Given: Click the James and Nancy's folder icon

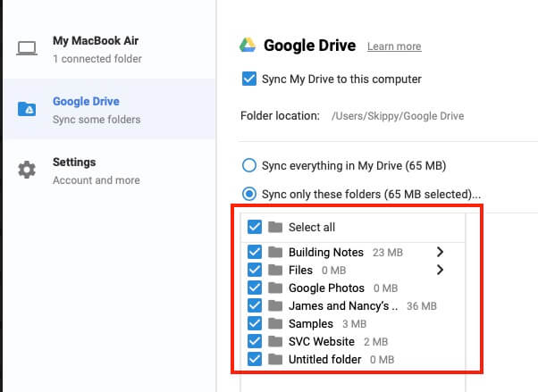Looking at the screenshot, I should click(x=275, y=305).
